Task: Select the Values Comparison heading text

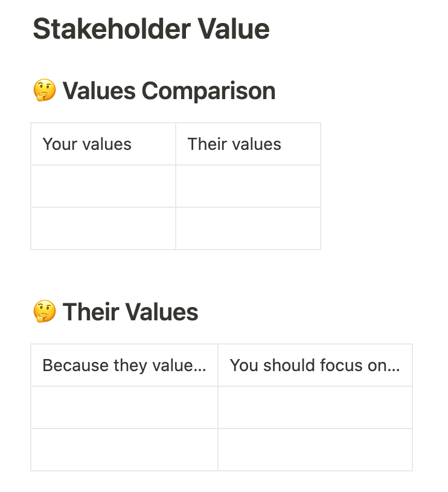Action: (x=169, y=91)
